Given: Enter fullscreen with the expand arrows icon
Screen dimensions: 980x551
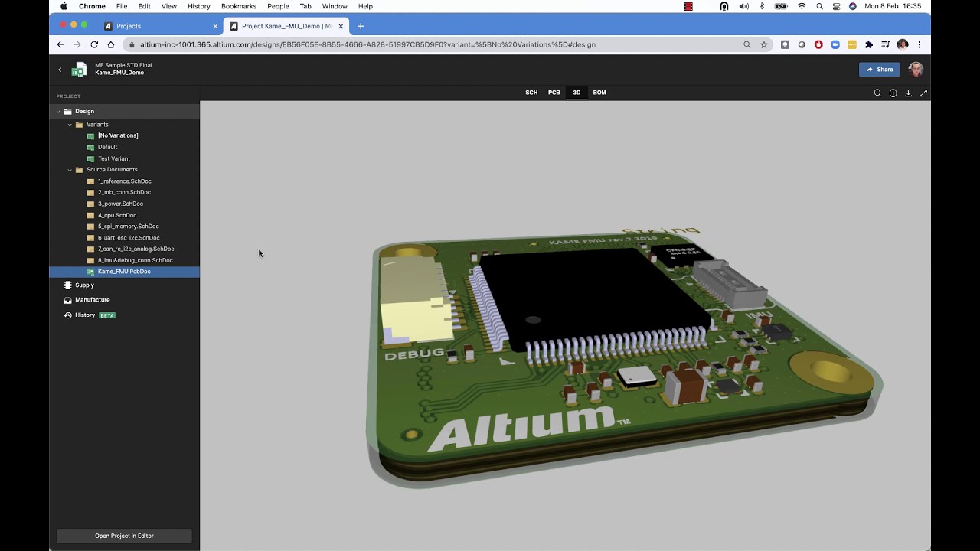Looking at the screenshot, I should (923, 93).
